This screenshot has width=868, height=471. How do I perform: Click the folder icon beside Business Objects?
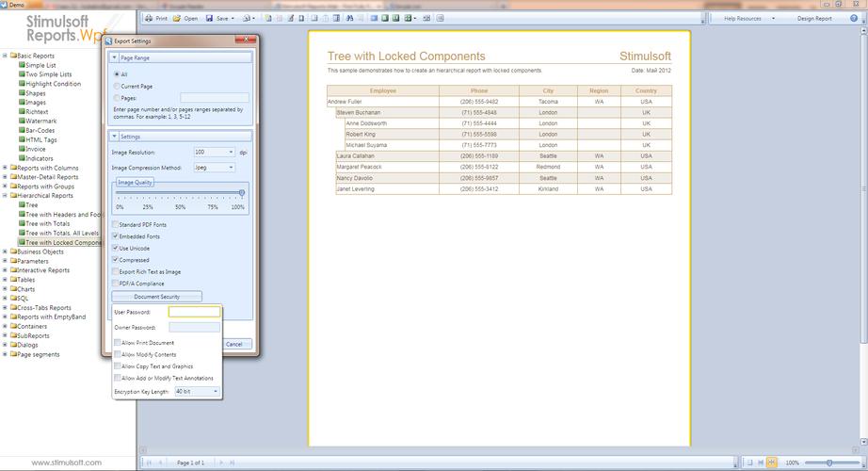coord(14,252)
